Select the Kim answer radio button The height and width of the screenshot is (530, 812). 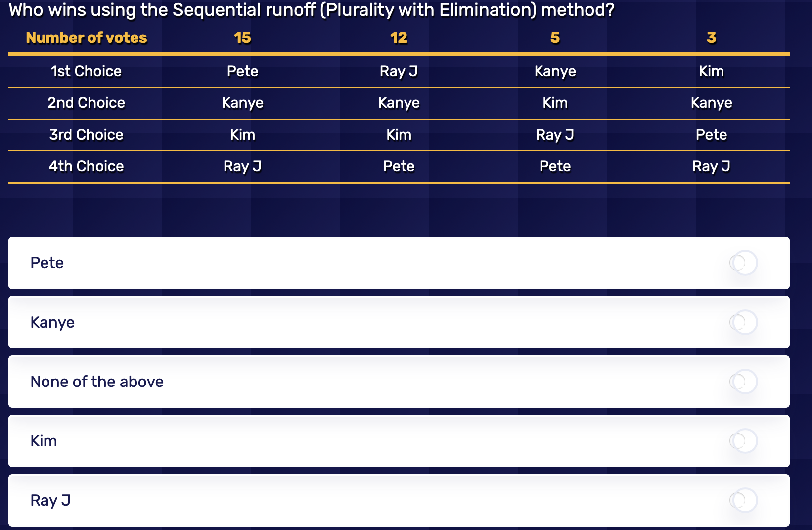[743, 441]
